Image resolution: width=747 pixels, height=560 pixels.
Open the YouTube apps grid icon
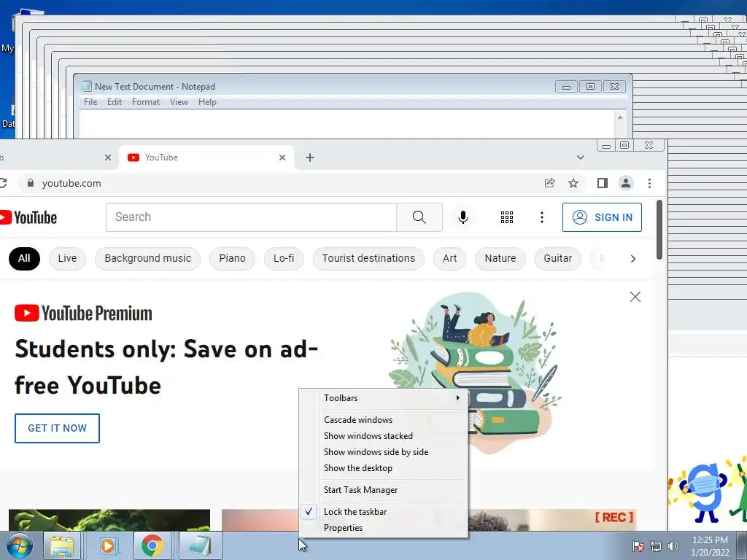[507, 217]
